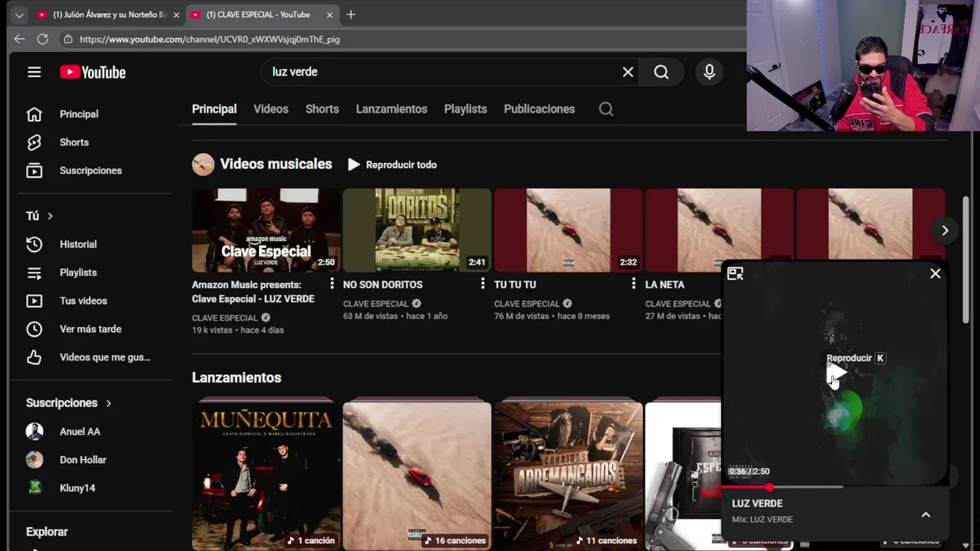Open a new browser tab

(x=351, y=15)
